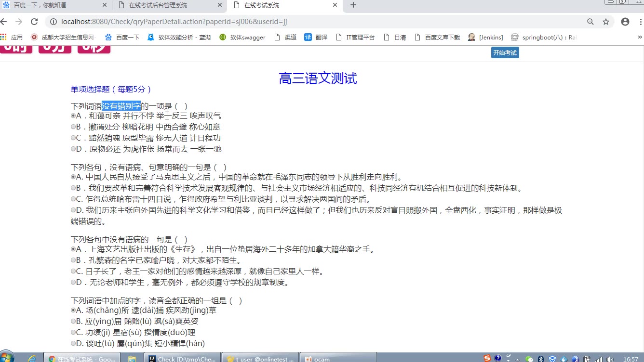This screenshot has width=644, height=362.
Task: Open the 百度一下 bookmark
Action: 122,37
